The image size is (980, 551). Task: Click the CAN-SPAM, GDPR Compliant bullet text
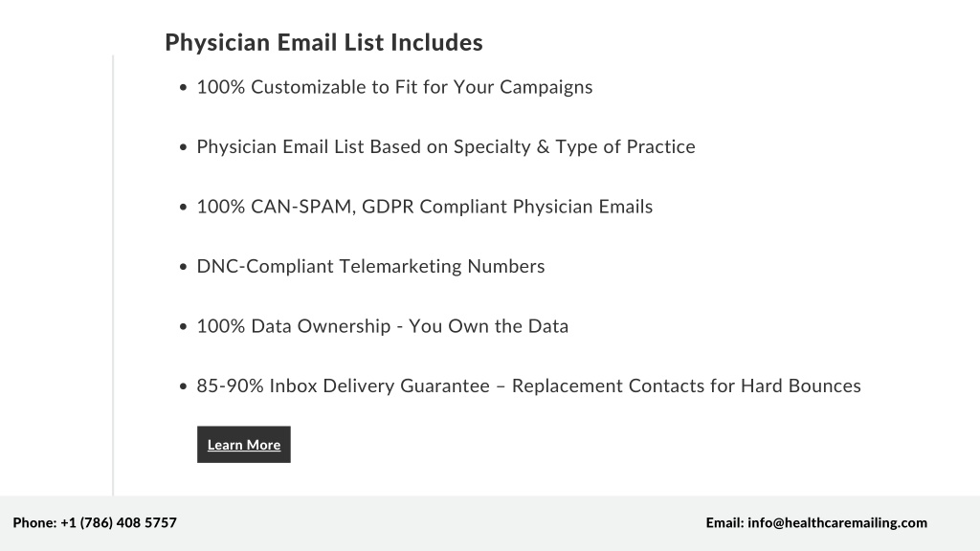pos(424,207)
